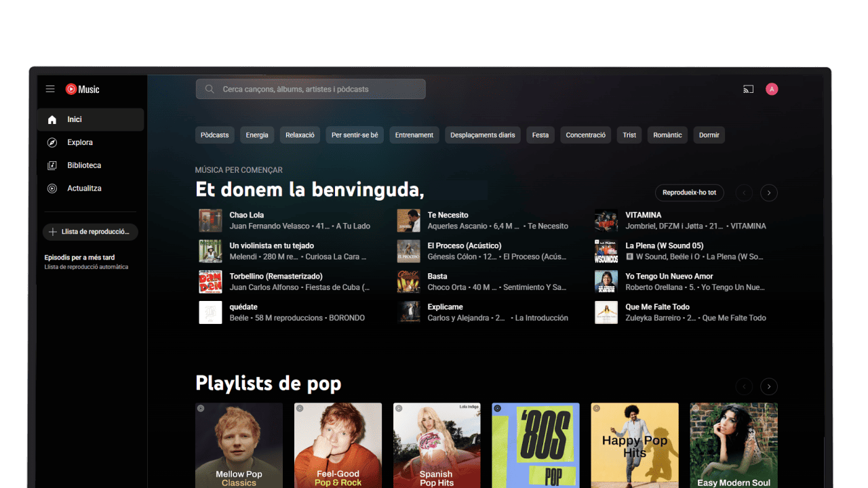
Task: Open Actualitza in the sidebar
Action: pos(90,188)
